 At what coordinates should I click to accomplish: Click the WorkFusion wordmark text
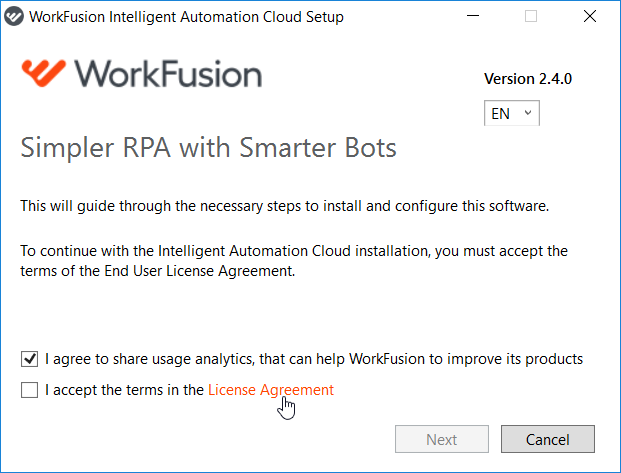coord(168,74)
